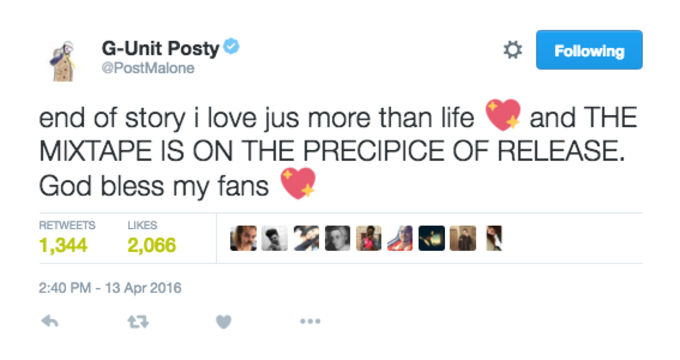
Task: Open G-Unit Posty profile avatar
Action: 63,61
